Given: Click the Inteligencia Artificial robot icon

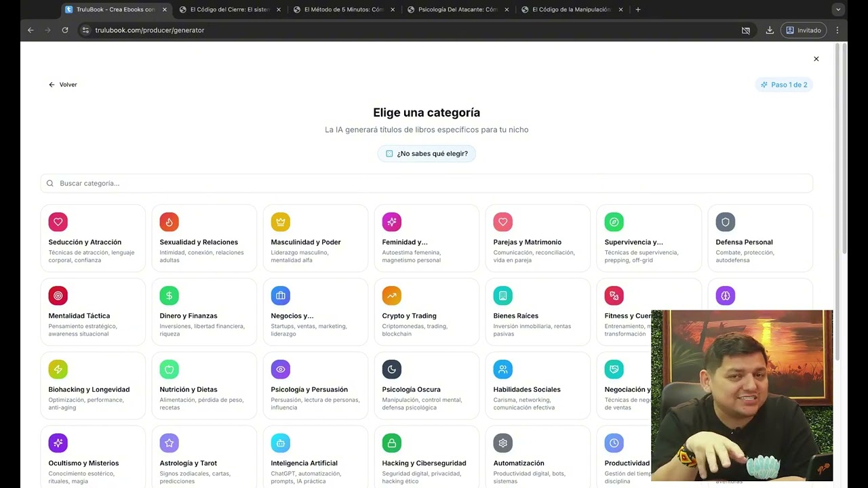Looking at the screenshot, I should coord(280,443).
